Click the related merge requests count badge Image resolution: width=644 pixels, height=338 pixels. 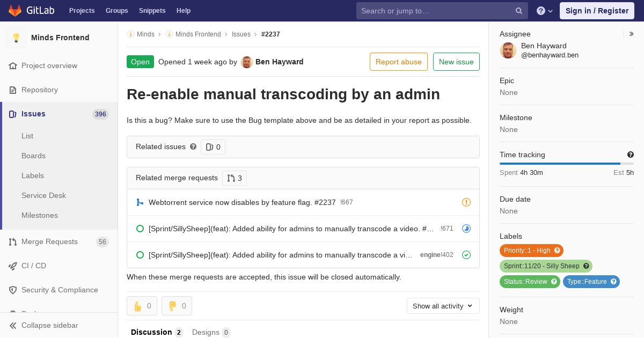235,178
